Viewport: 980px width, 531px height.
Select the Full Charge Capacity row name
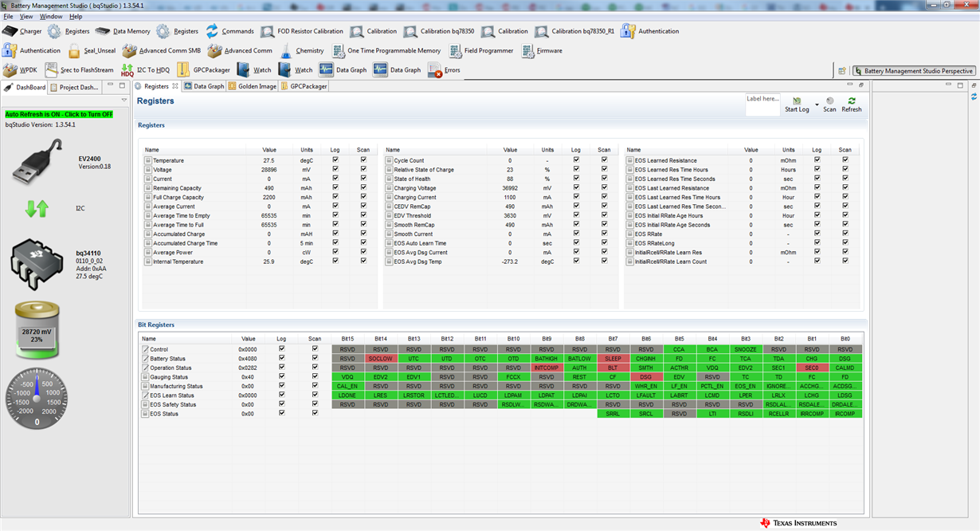point(178,197)
